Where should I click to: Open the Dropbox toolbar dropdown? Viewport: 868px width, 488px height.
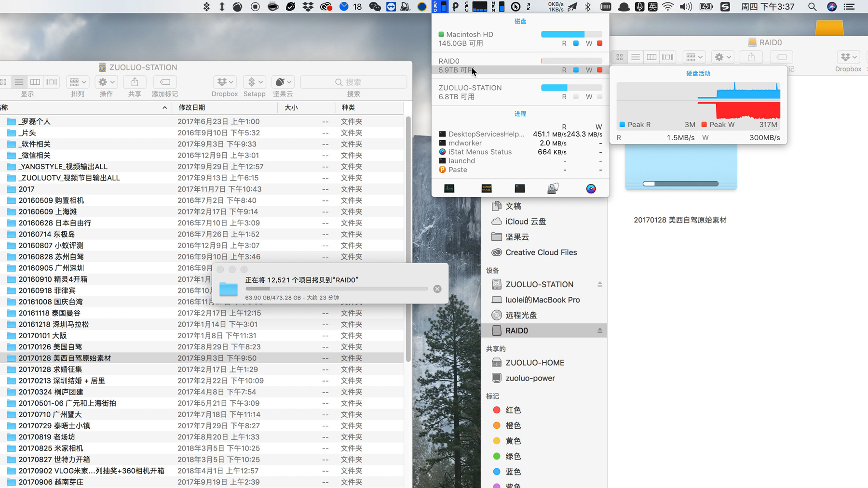click(x=225, y=82)
